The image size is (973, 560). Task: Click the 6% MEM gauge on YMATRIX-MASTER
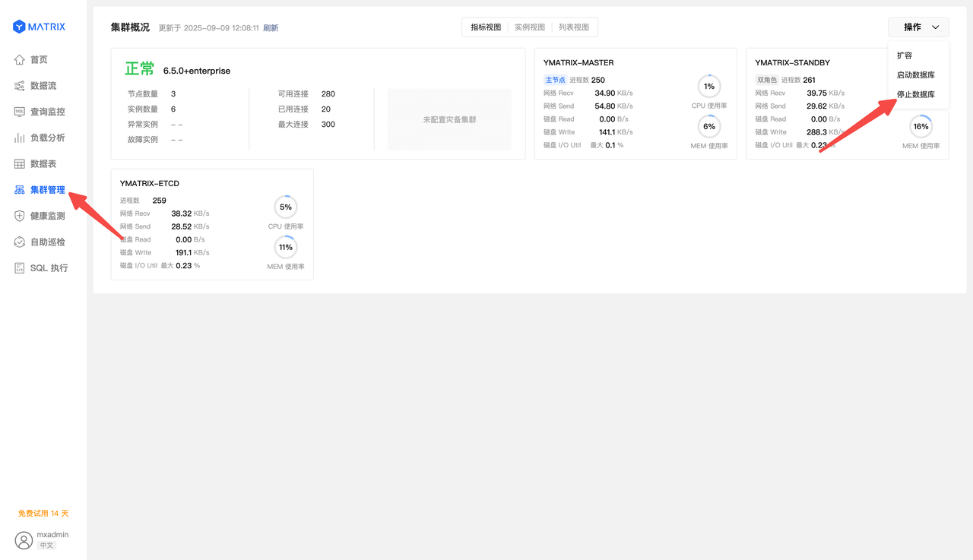tap(709, 127)
